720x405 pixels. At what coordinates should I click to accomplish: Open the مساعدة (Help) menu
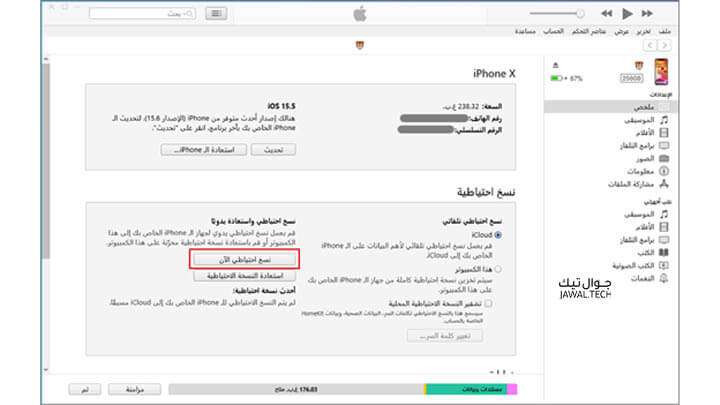[525, 31]
